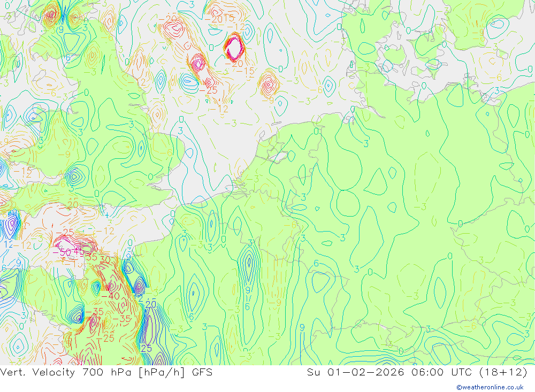Screen dimensions: 535x392
Task: Click the 'Su 01-02-2026 06:00 UTC (18+12)' timestamp
Action: pyautogui.click(x=417, y=372)
